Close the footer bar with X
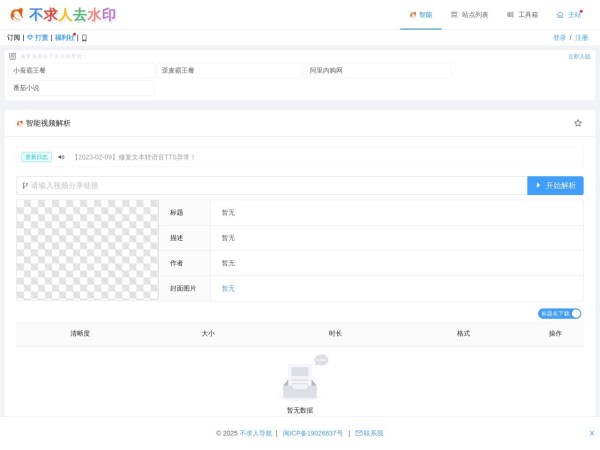 point(591,433)
